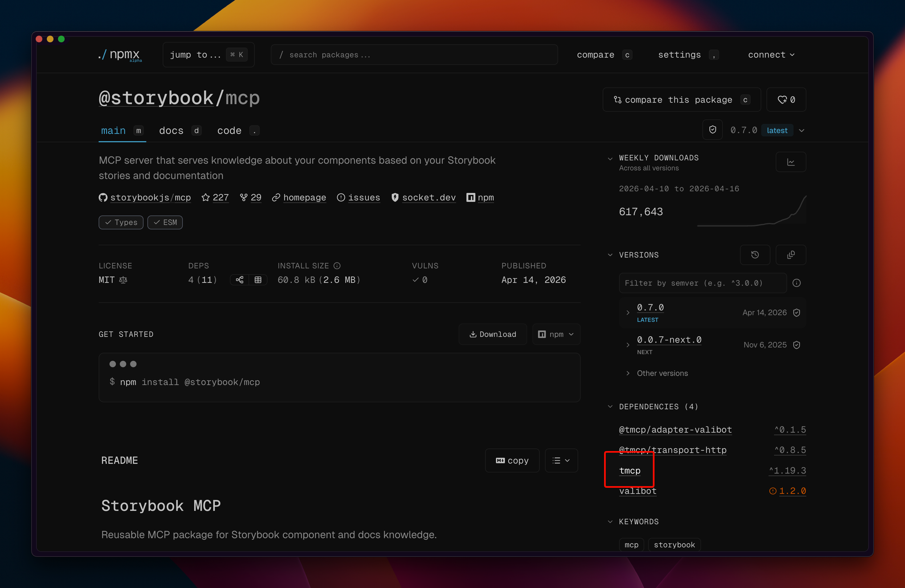Open @tmcp/adapter-valibot dependency

pos(675,430)
